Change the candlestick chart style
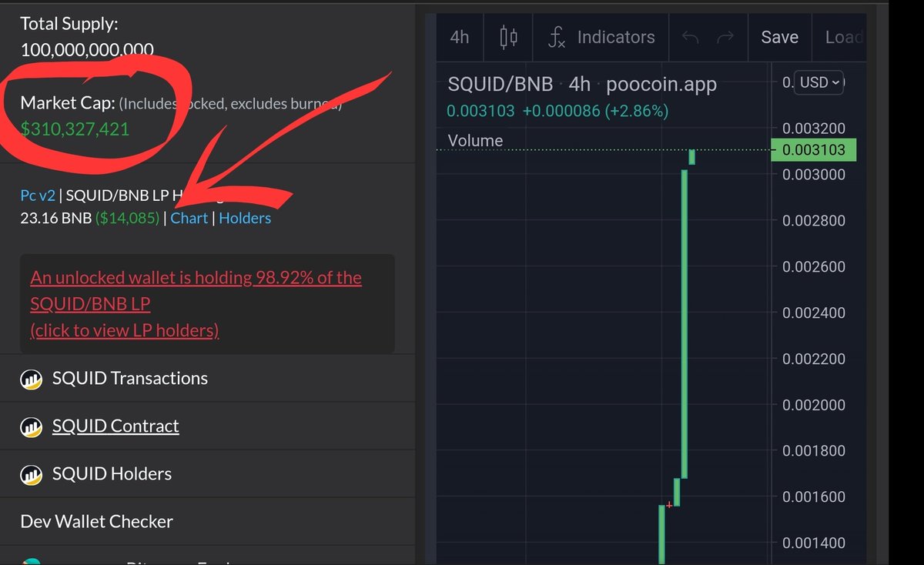Screen dimensions: 924x565 pos(508,37)
